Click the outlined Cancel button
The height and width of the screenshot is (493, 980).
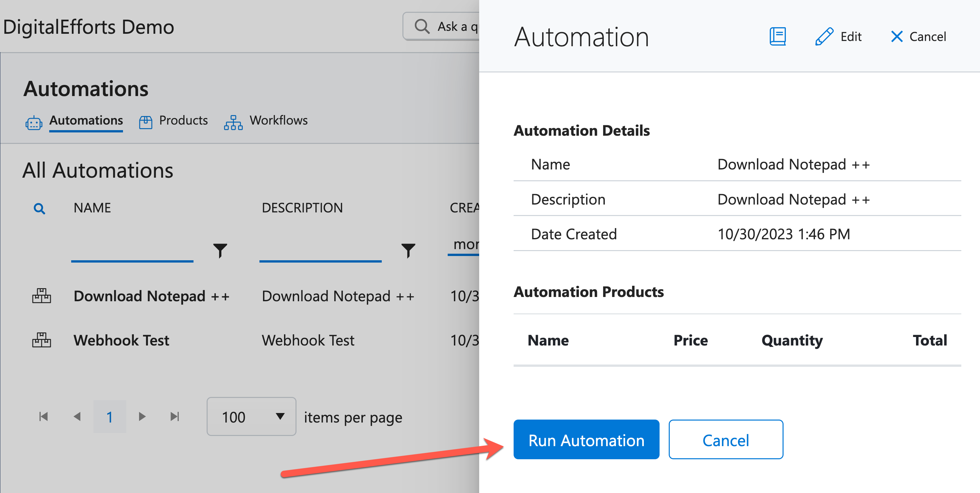click(x=726, y=439)
